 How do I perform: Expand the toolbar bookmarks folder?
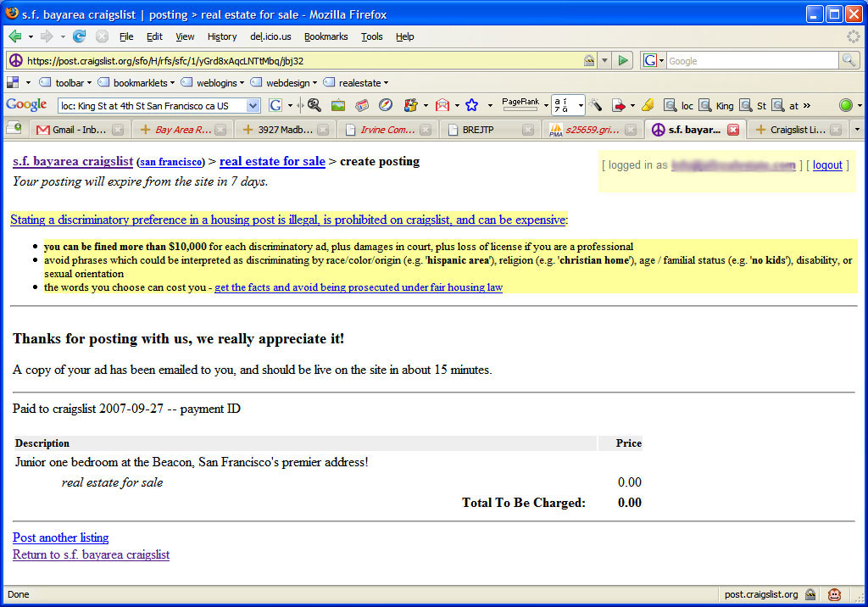coord(65,83)
